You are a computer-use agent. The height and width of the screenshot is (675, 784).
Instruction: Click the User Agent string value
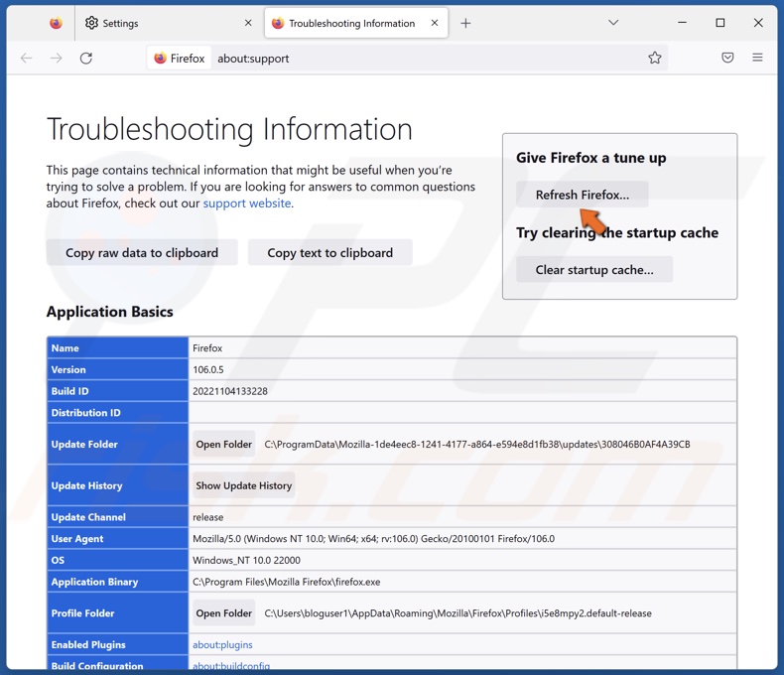(373, 538)
